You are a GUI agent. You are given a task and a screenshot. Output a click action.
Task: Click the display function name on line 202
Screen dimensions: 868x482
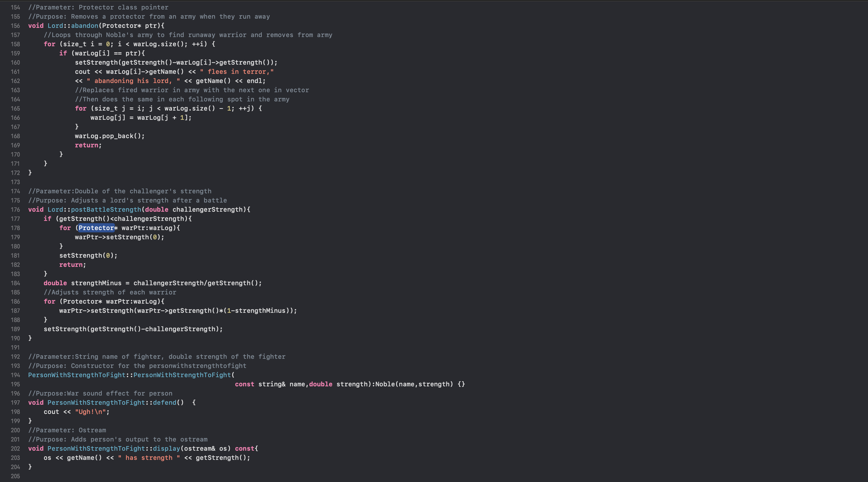[166, 449]
